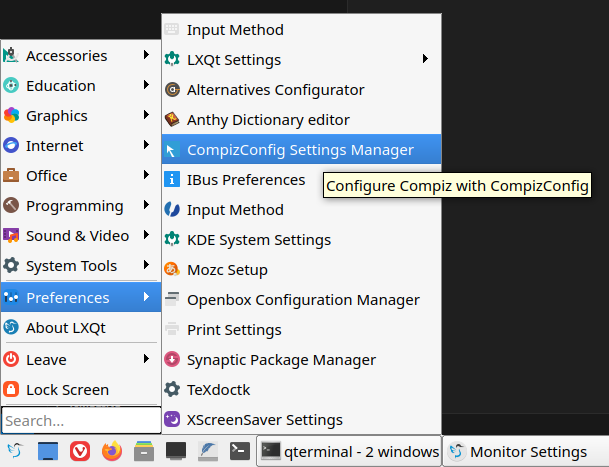609x467 pixels.
Task: Open CompizConfig Settings Manager
Action: coord(301,150)
